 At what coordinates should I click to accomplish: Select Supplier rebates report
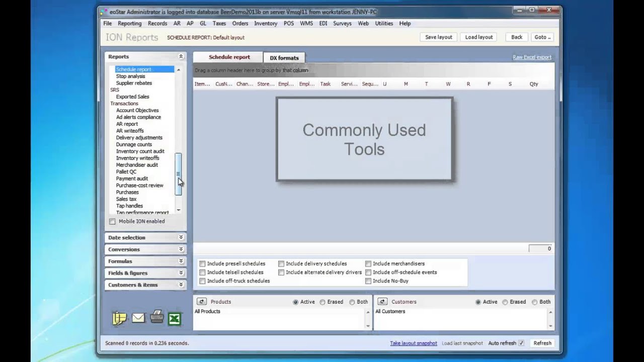(134, 83)
